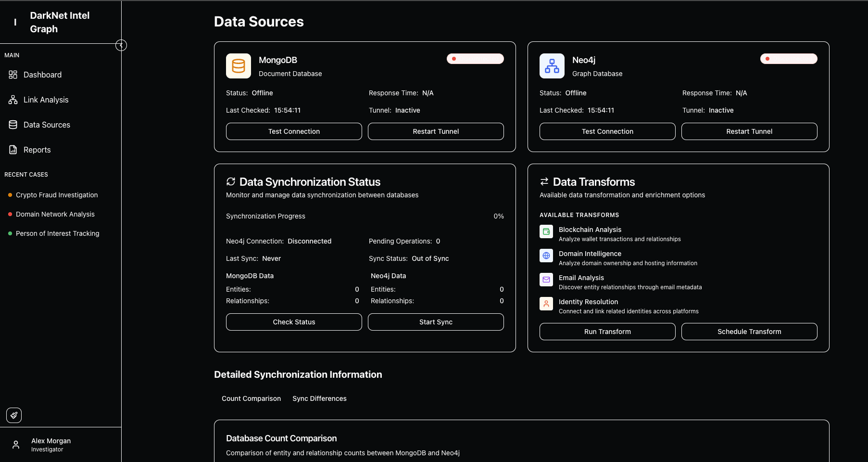Image resolution: width=868 pixels, height=462 pixels.
Task: Restart Tunnel for MongoDB
Action: (436, 131)
